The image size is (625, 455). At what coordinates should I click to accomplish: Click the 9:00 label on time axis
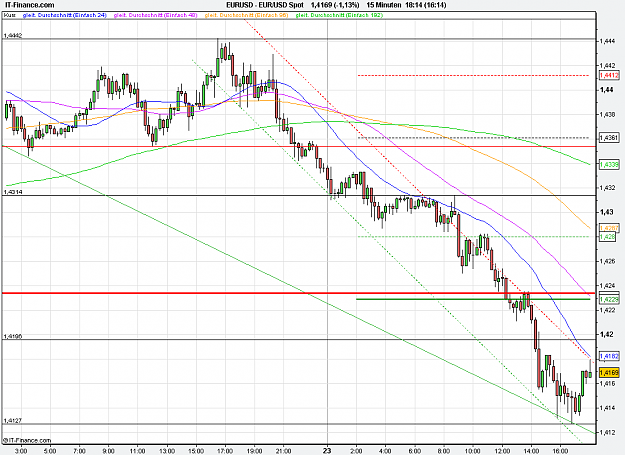click(x=108, y=451)
